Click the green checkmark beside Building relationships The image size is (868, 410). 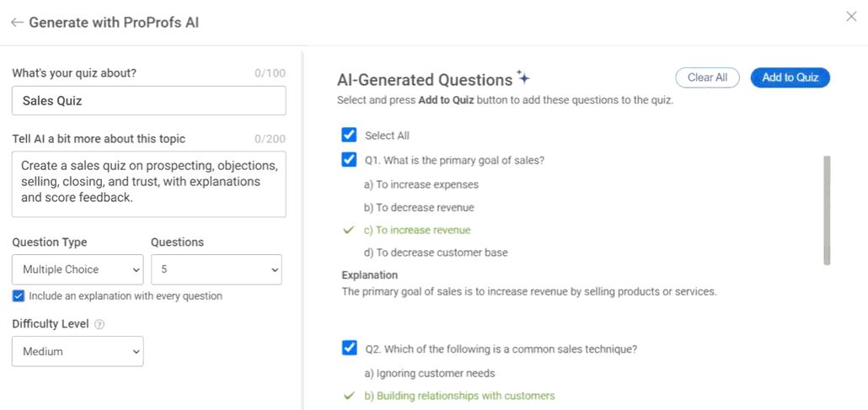[x=349, y=396]
